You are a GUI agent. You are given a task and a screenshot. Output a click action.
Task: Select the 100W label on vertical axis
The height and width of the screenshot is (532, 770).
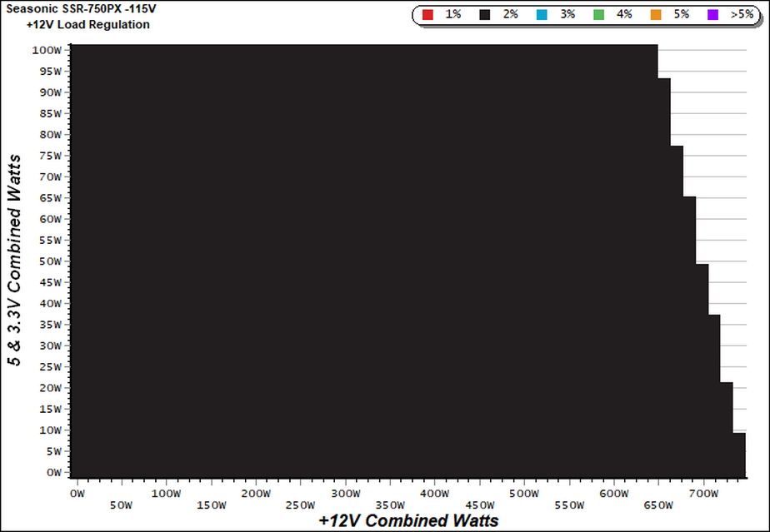47,50
